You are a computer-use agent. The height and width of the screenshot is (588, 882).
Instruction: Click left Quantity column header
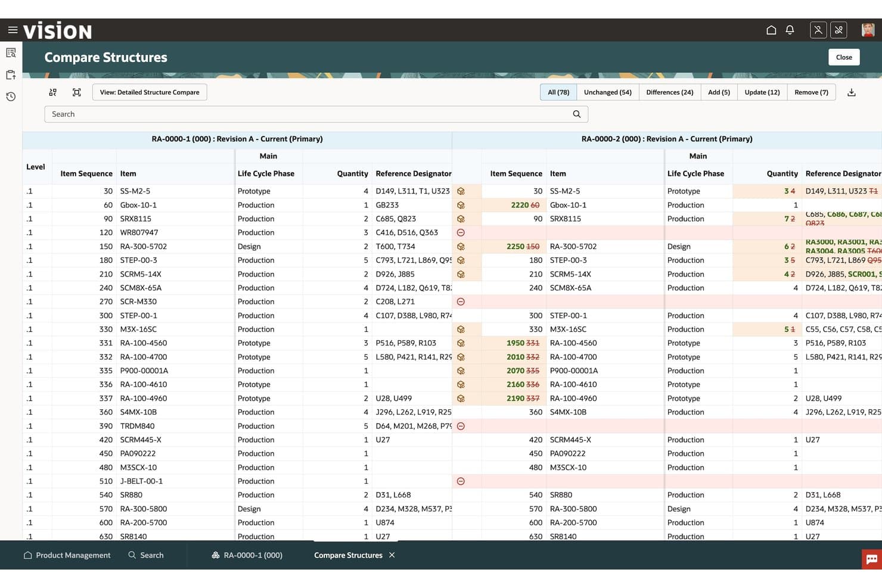click(352, 174)
